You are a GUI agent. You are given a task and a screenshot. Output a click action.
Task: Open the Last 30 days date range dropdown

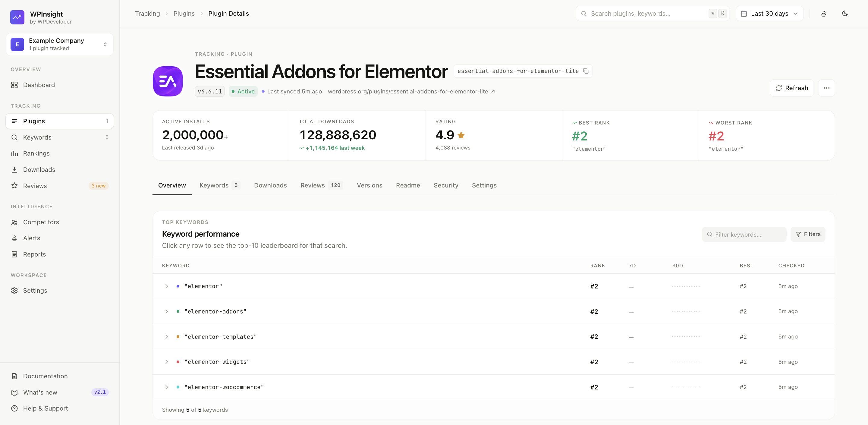pos(770,14)
